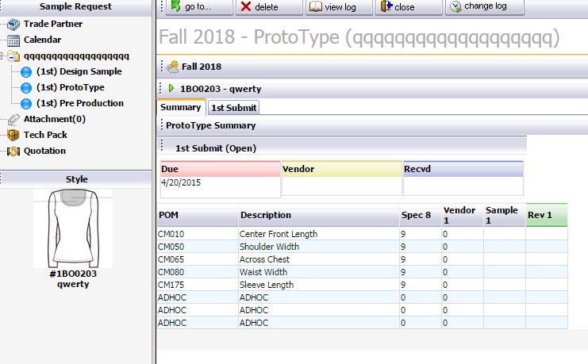This screenshot has height=364, width=588.
Task: Click the CM010 POM cell
Action: click(198, 234)
